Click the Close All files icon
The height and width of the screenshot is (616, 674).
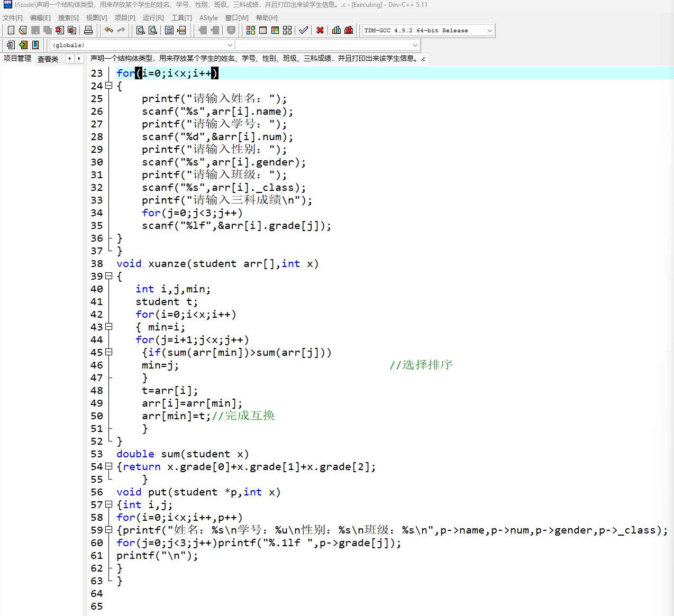72,30
